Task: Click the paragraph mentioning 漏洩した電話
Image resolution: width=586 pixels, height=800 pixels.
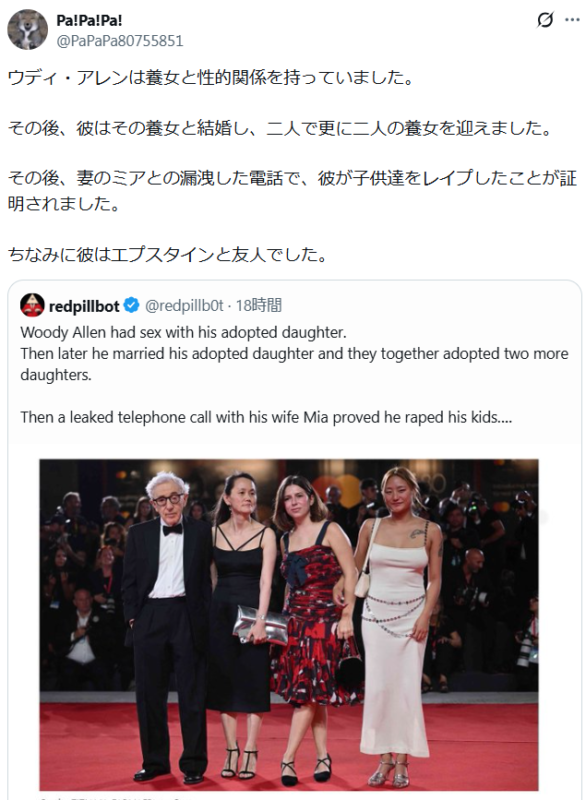Action: coord(292,190)
